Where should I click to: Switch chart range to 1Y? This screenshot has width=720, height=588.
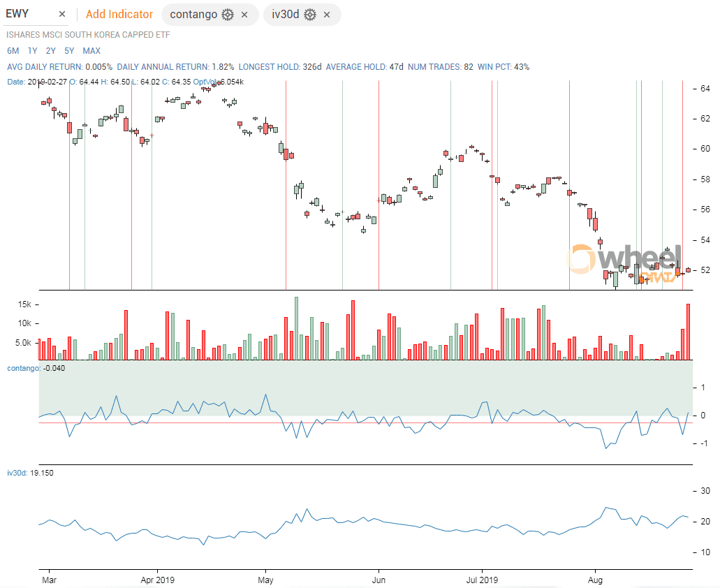[32, 51]
